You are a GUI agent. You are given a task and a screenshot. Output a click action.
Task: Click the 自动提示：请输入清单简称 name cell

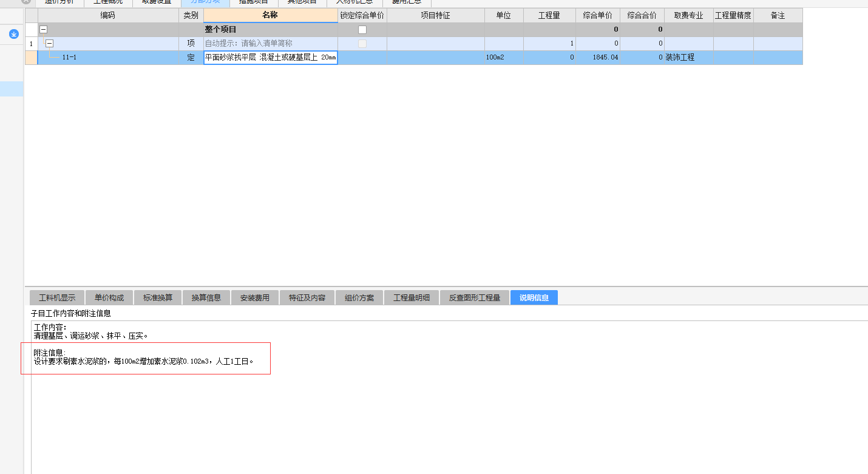271,44
